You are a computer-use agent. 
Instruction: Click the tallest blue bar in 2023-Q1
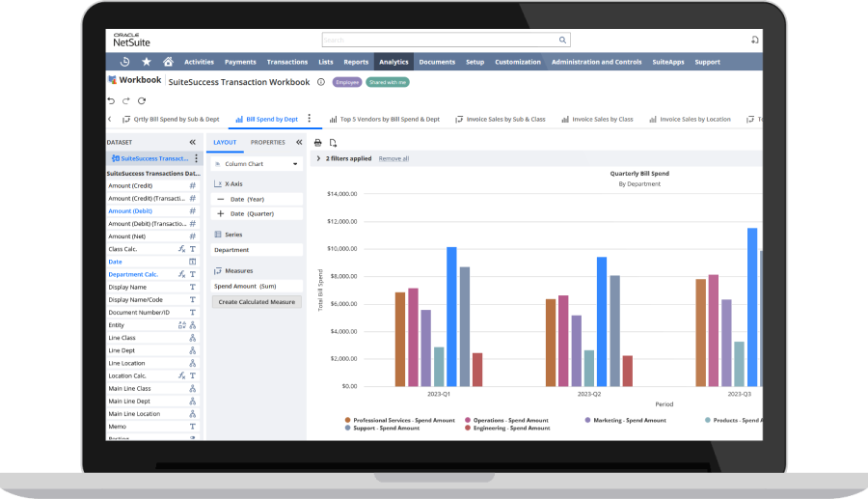(x=451, y=317)
